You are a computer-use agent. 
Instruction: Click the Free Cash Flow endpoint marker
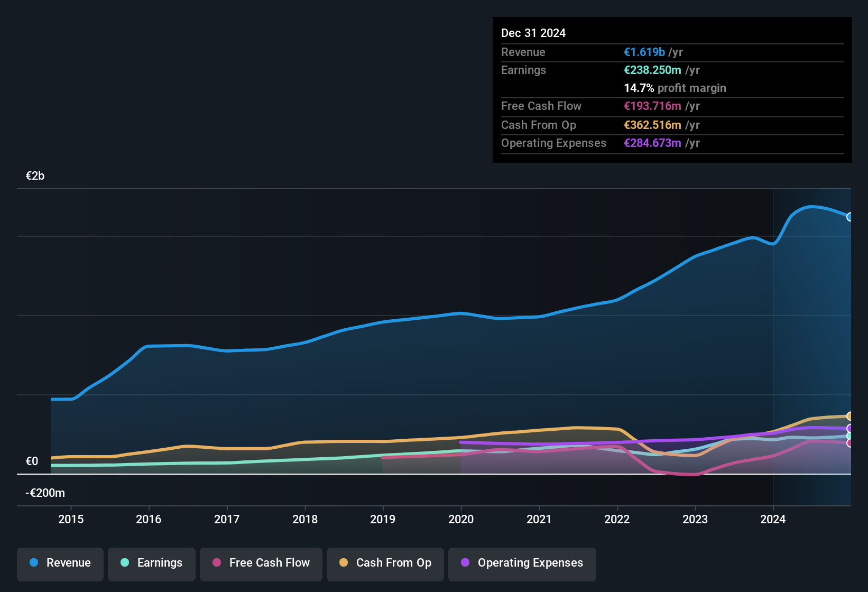click(849, 443)
